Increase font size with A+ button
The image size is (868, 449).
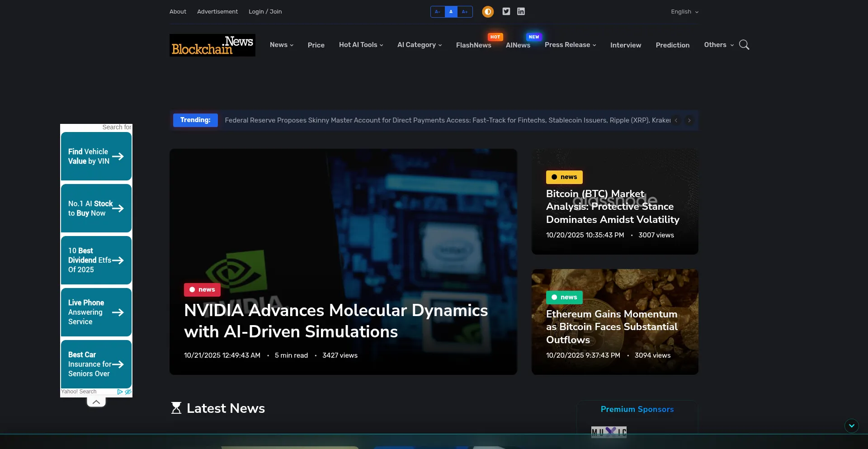[x=465, y=12]
